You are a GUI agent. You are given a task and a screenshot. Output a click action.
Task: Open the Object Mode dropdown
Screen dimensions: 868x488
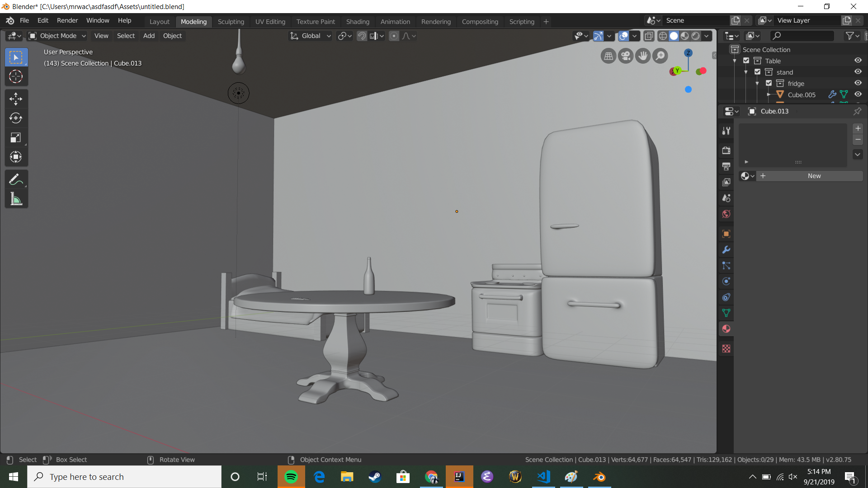tap(57, 36)
